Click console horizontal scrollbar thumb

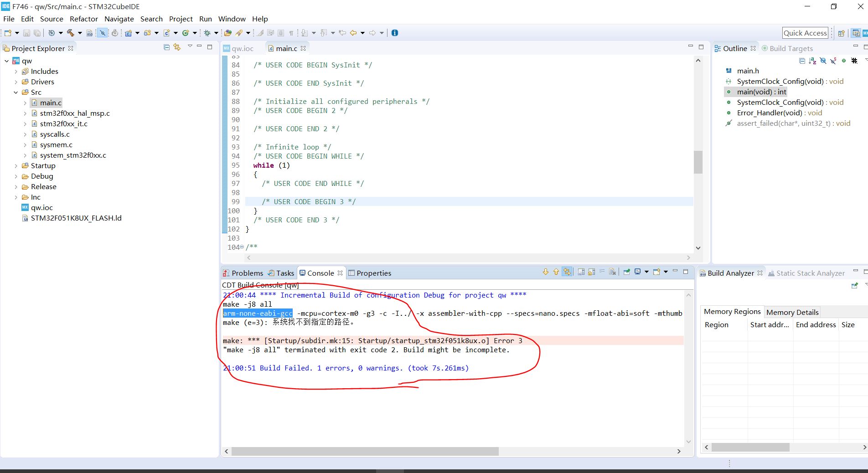[365, 451]
